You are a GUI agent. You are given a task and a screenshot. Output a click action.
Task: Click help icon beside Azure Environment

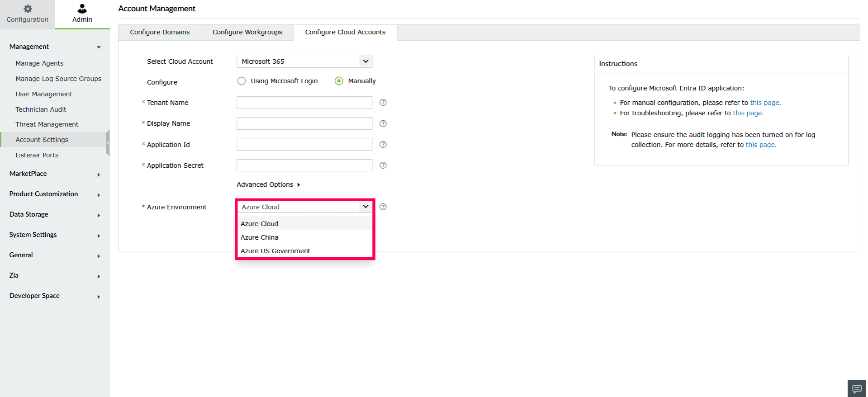[x=383, y=207]
